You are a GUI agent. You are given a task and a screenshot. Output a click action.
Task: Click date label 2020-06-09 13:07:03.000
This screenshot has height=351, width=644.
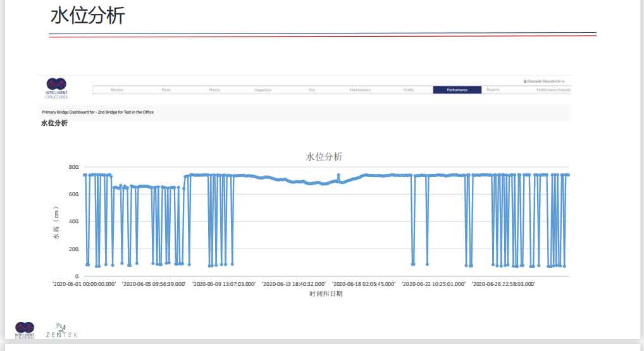pos(224,284)
